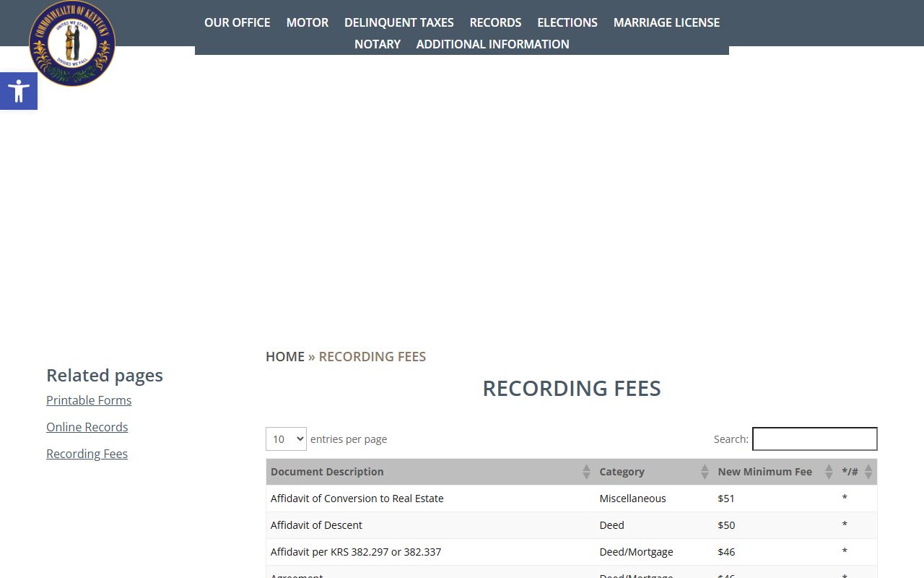This screenshot has height=578, width=924.
Task: Click the Related pages heading
Action: (105, 375)
